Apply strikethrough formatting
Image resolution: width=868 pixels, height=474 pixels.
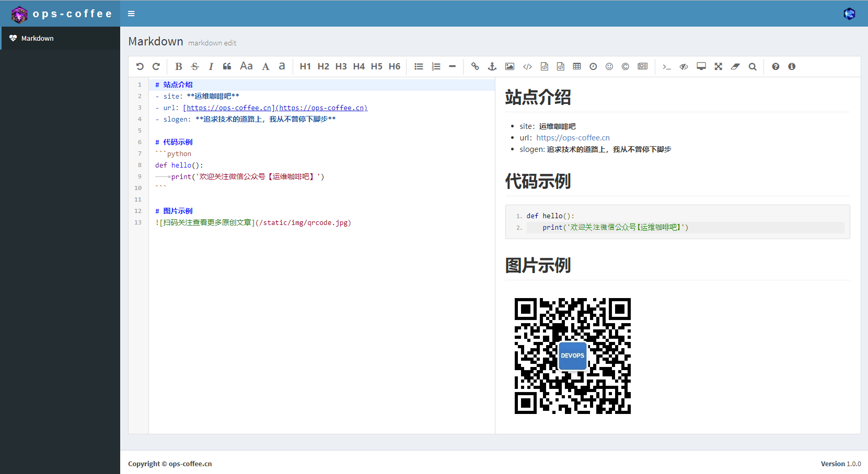pos(195,66)
